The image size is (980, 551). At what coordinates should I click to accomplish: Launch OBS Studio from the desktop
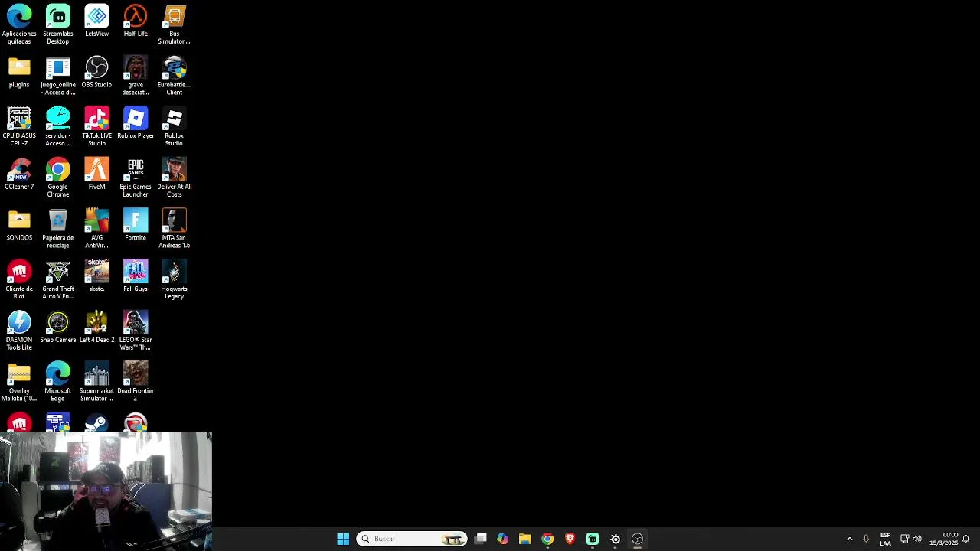96,73
